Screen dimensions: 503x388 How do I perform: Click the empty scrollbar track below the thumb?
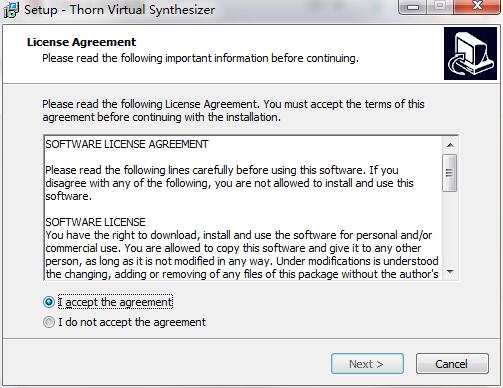pos(450,228)
